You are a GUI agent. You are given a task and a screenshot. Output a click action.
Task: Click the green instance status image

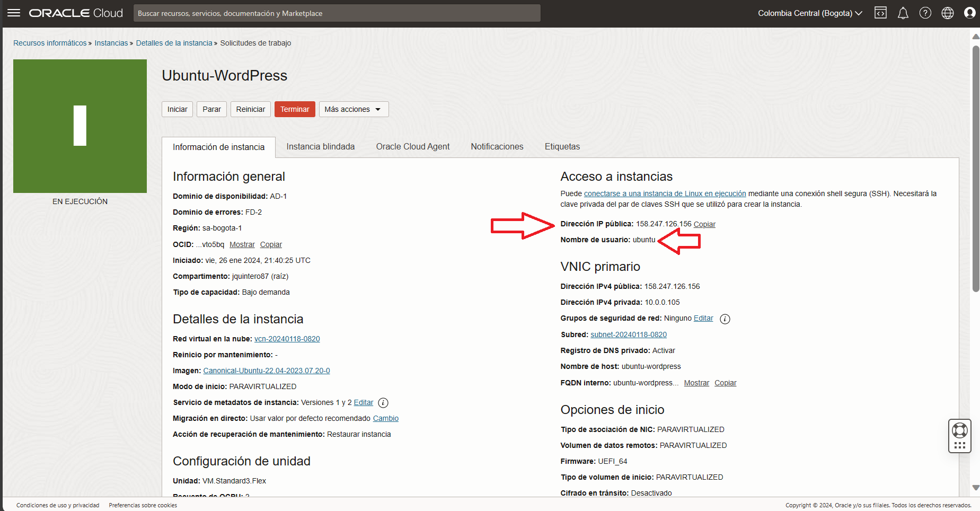tap(80, 126)
